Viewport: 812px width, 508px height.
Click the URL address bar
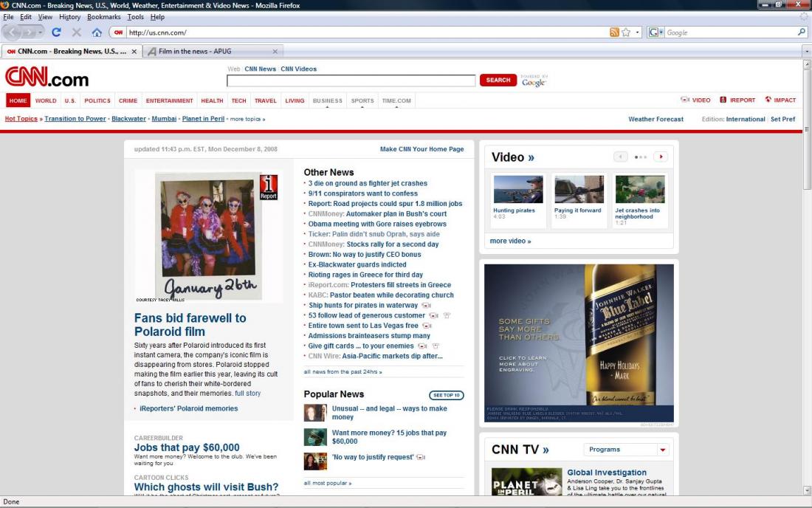point(367,32)
